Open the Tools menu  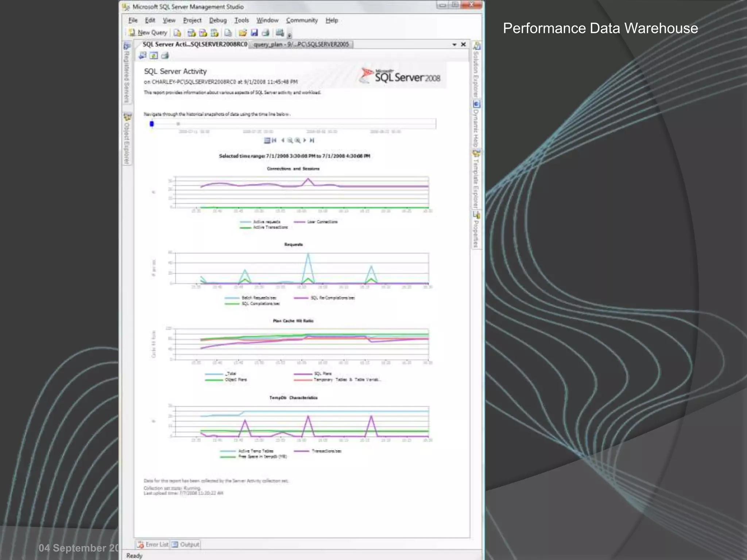[241, 20]
